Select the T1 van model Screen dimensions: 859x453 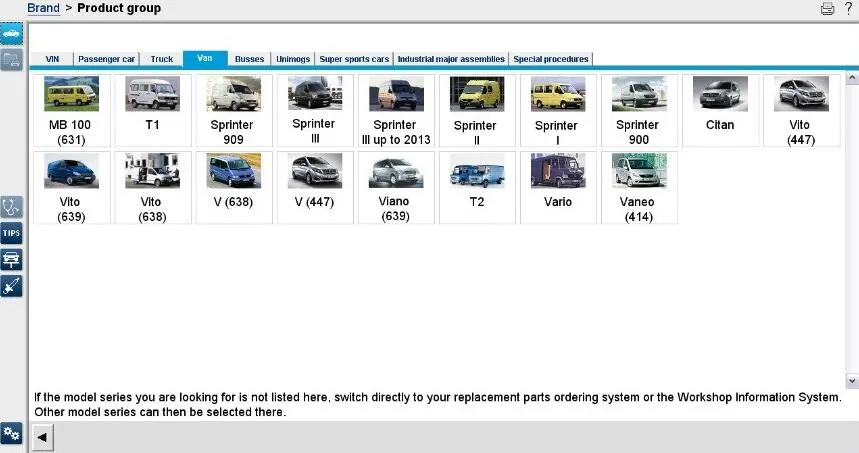pos(152,111)
